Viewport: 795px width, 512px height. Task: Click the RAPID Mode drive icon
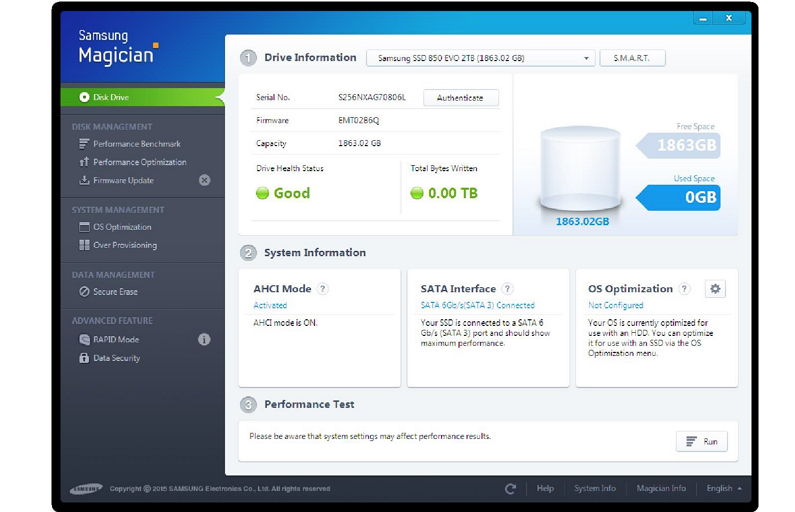(x=84, y=340)
